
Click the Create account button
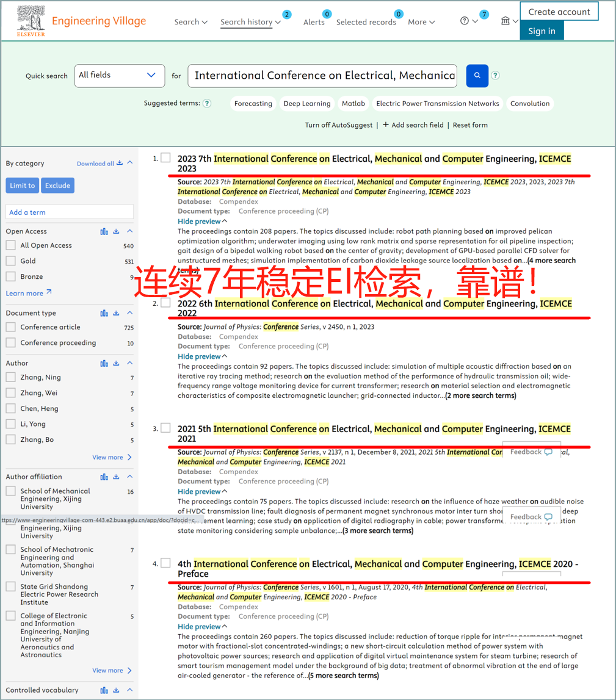pyautogui.click(x=559, y=12)
